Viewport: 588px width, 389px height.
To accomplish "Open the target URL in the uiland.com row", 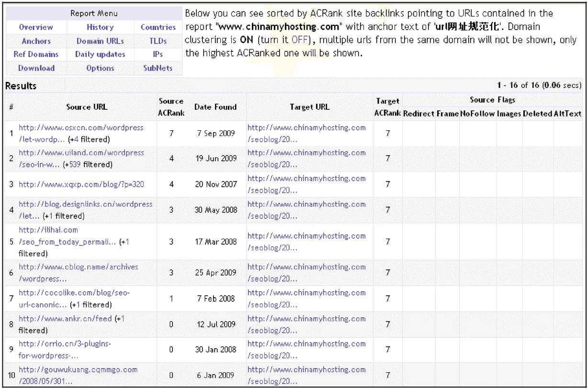I will click(306, 159).
